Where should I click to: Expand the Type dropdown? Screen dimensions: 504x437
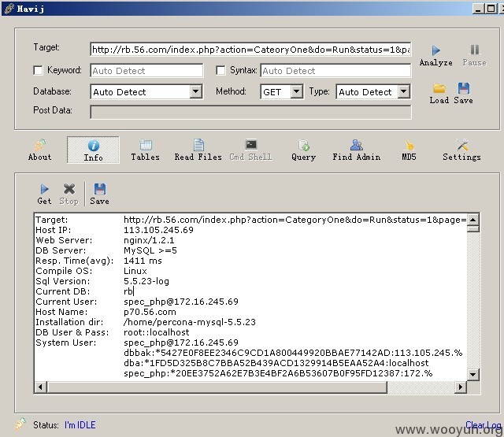point(404,91)
